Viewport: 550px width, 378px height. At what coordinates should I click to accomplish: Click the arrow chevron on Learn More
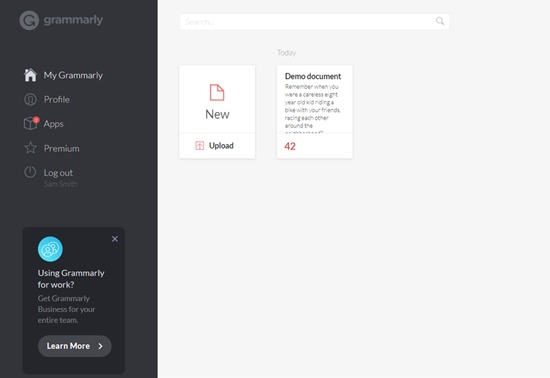[101, 346]
